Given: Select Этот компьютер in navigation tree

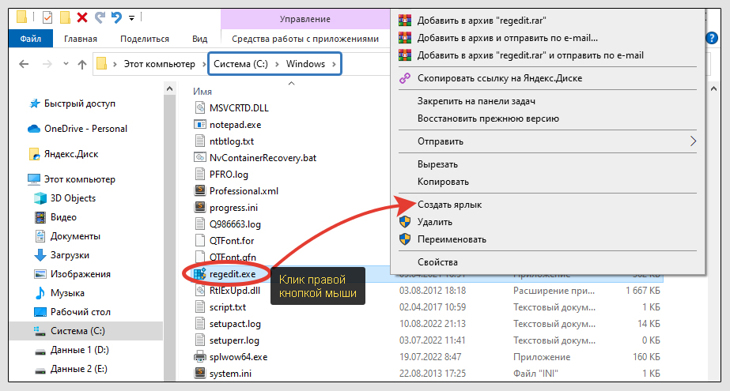Looking at the screenshot, I should coord(80,179).
